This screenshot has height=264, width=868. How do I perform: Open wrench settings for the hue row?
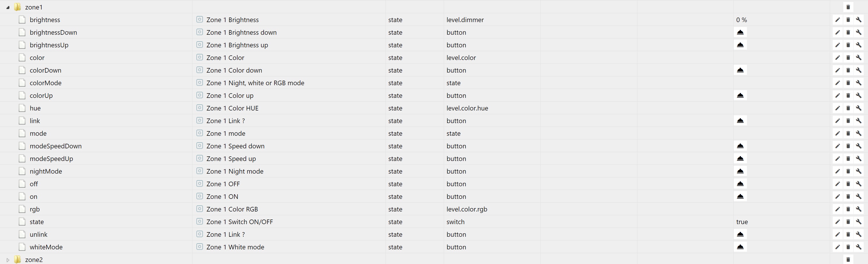click(859, 108)
